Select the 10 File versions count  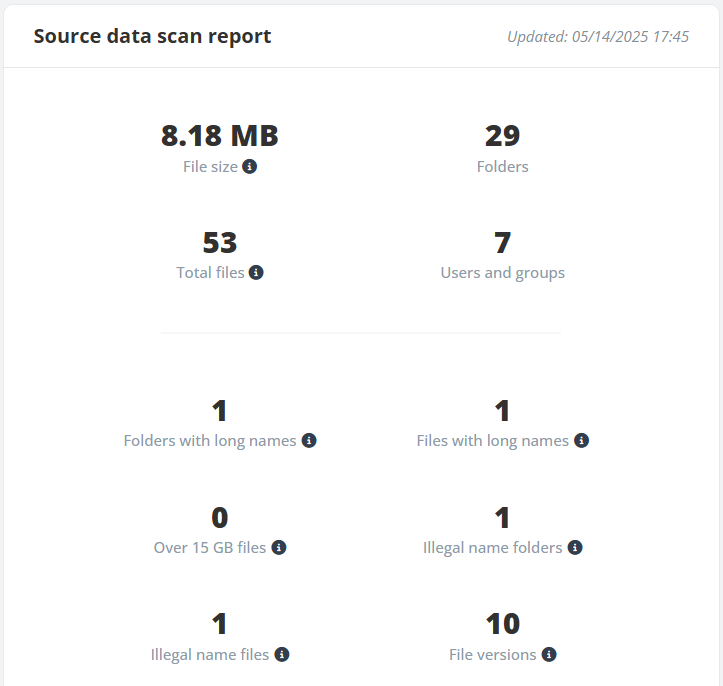(503, 624)
